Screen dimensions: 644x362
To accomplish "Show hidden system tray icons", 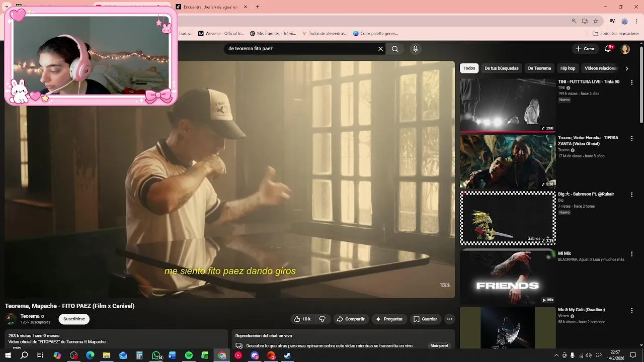I will (556, 355).
